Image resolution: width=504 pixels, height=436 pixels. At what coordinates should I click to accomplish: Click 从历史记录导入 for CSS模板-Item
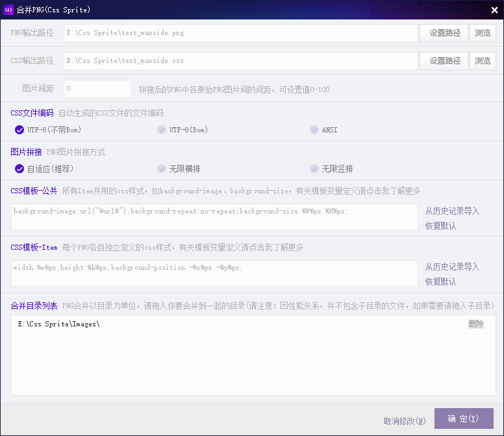tap(452, 267)
